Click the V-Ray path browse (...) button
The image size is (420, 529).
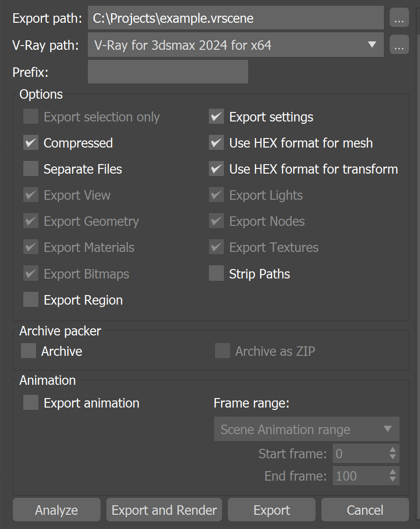point(399,45)
